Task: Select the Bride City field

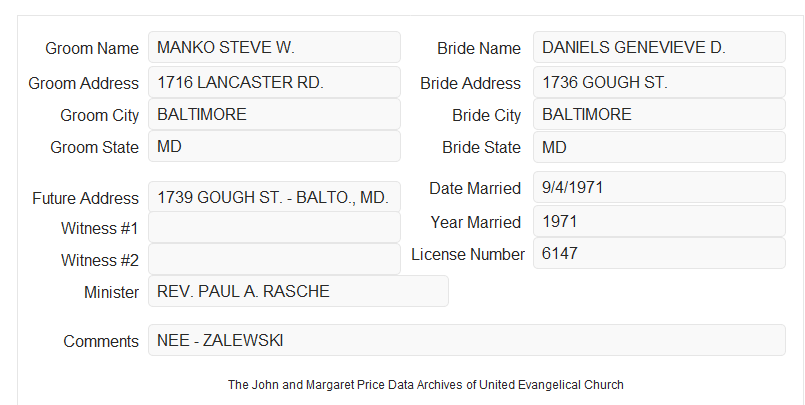Action: tap(659, 114)
